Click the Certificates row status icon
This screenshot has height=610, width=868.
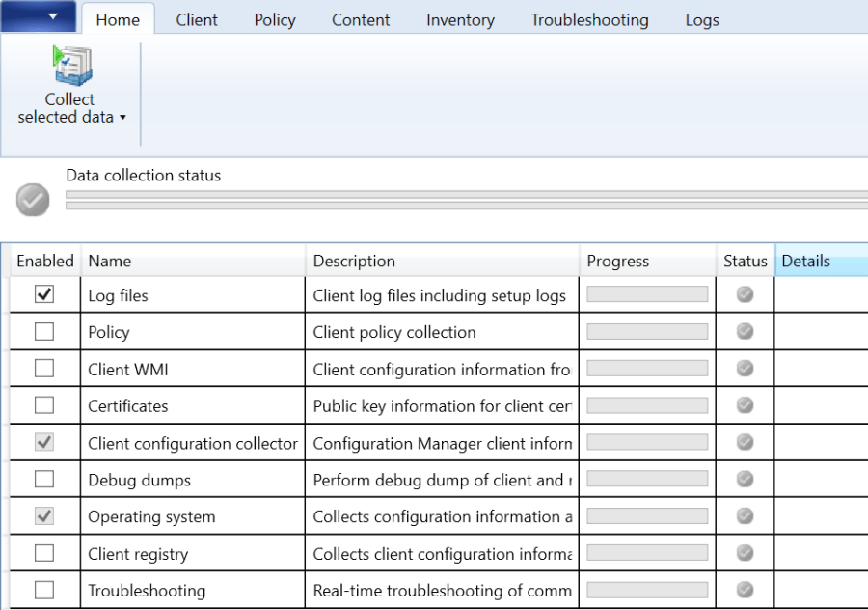745,405
